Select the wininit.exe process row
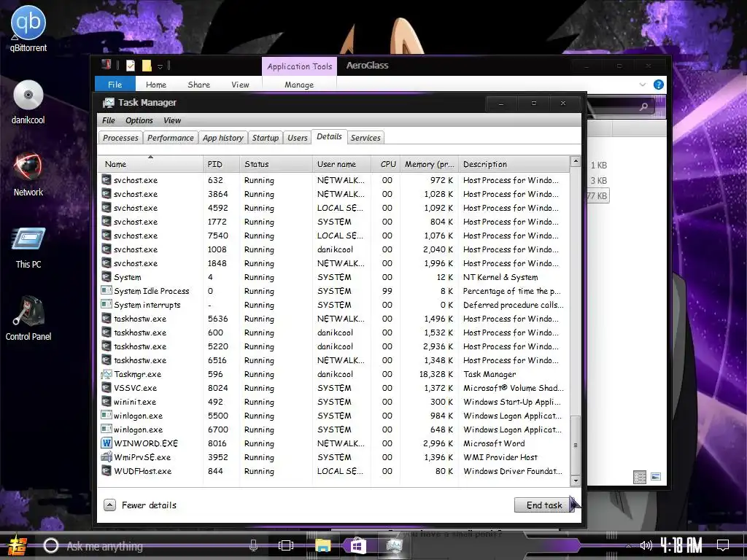 click(333, 402)
